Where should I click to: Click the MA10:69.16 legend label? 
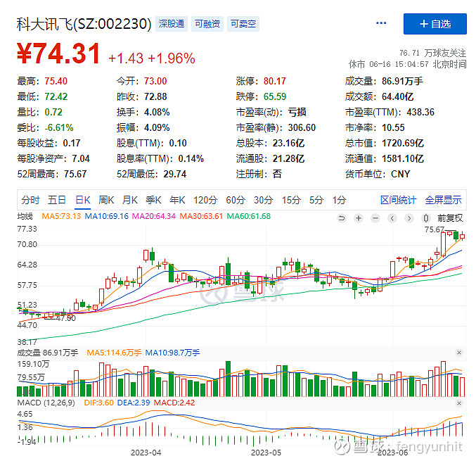107,216
